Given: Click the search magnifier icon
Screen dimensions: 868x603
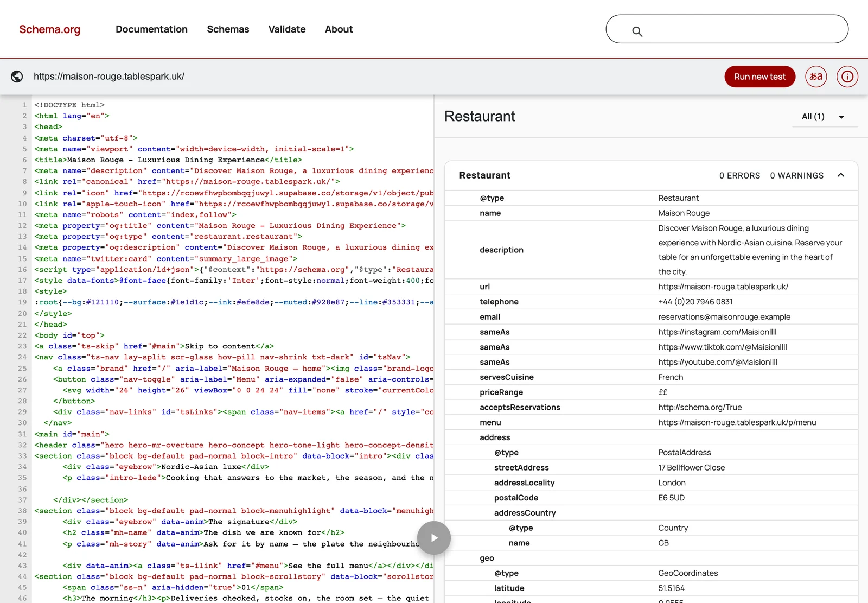Looking at the screenshot, I should tap(637, 31).
